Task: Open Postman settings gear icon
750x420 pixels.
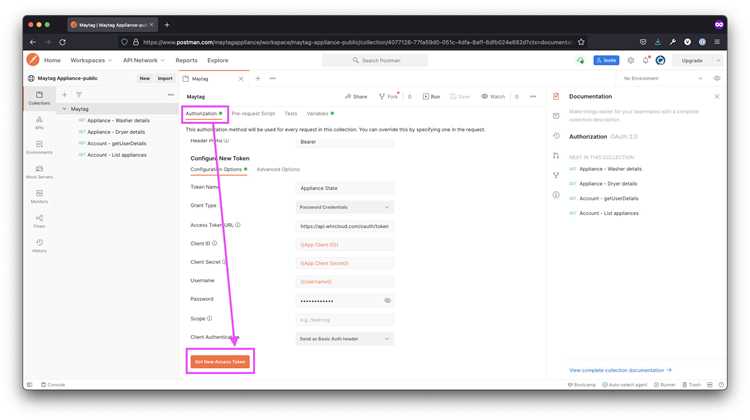Action: (x=630, y=60)
